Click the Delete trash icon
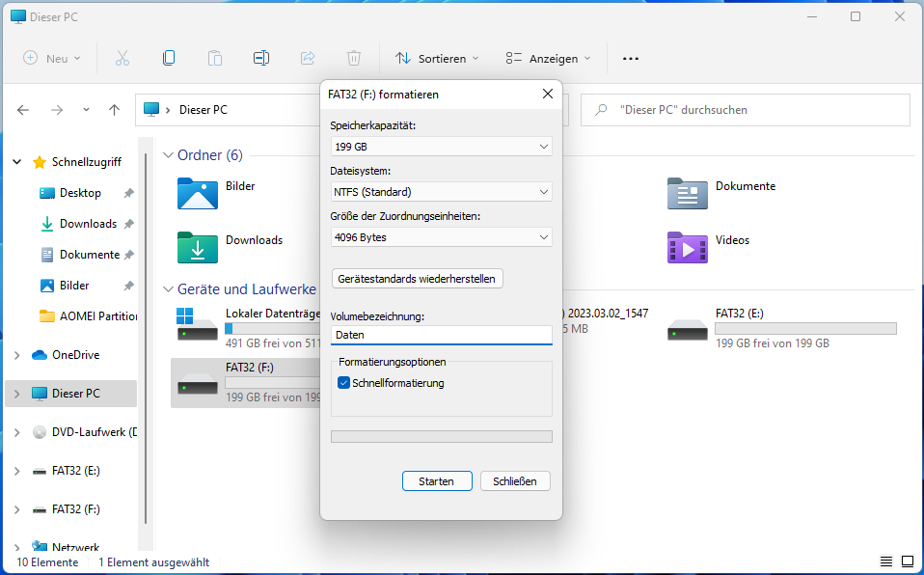Screen dimensions: 924x575 pos(354,59)
